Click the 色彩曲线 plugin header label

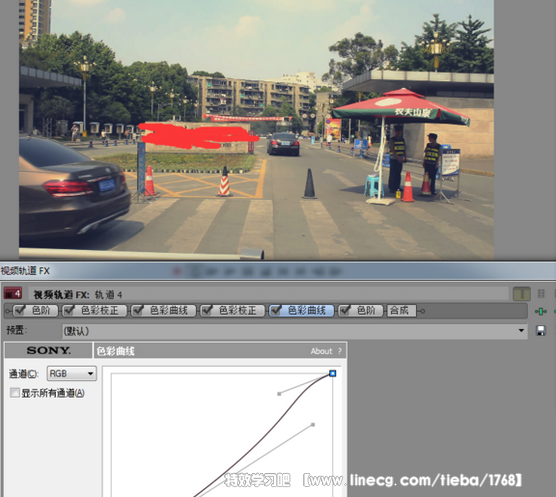tap(116, 351)
